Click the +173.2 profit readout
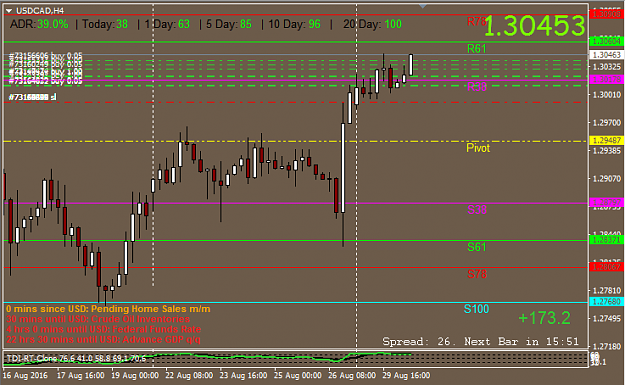 pyautogui.click(x=544, y=318)
